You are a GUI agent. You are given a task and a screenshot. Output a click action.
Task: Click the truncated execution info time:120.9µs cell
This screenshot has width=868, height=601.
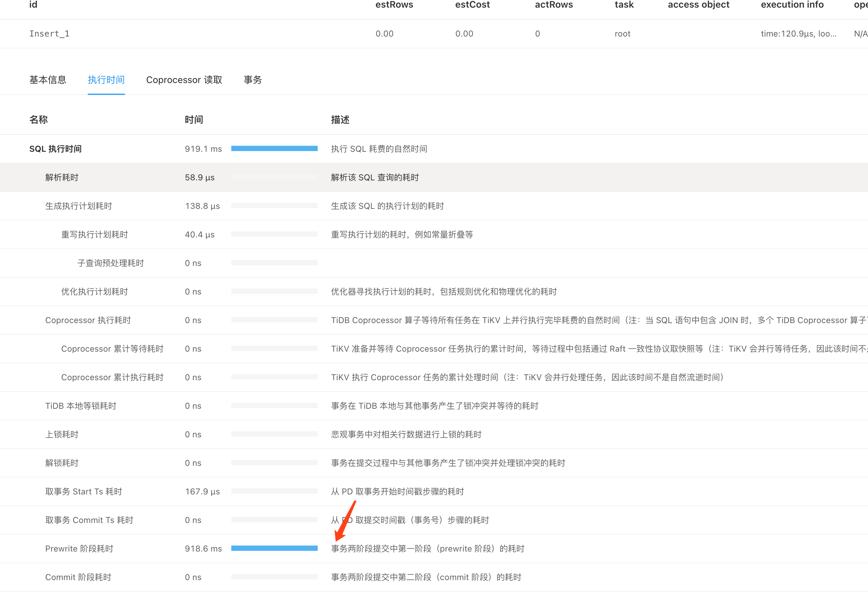799,34
